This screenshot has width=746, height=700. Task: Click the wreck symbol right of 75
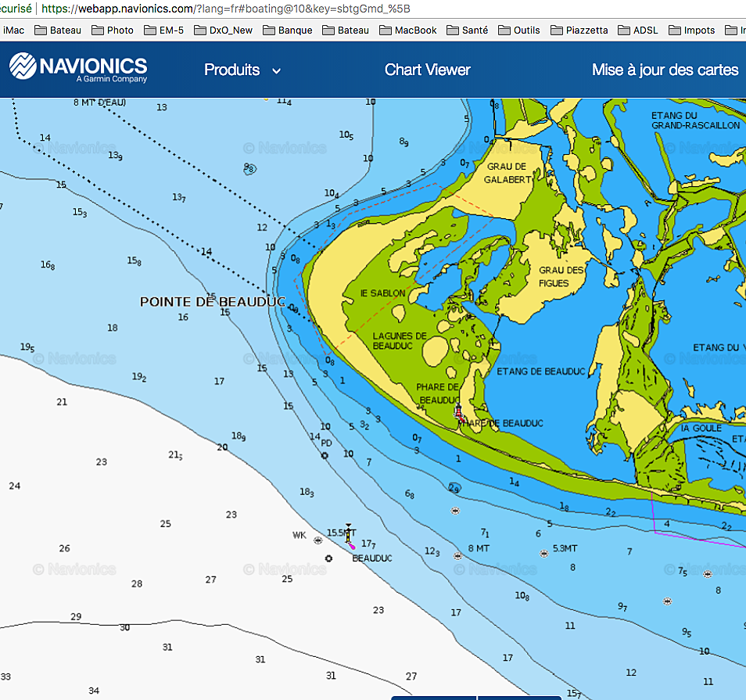(x=708, y=574)
